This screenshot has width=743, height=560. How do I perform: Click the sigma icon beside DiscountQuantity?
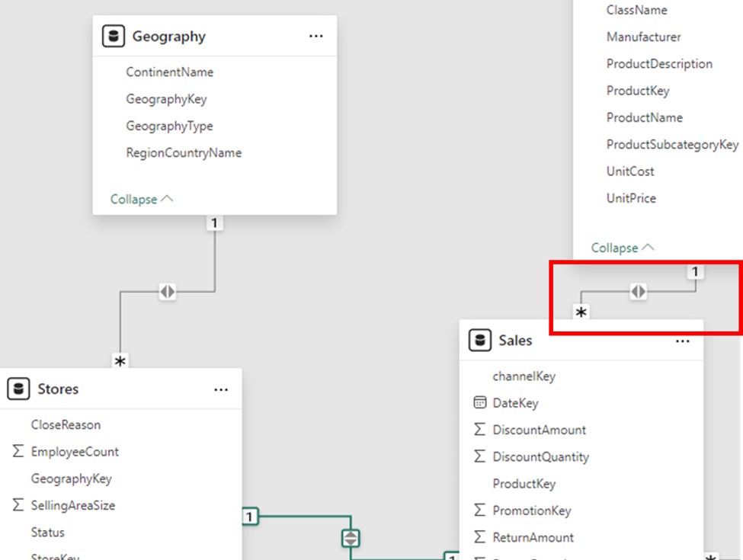coord(479,456)
